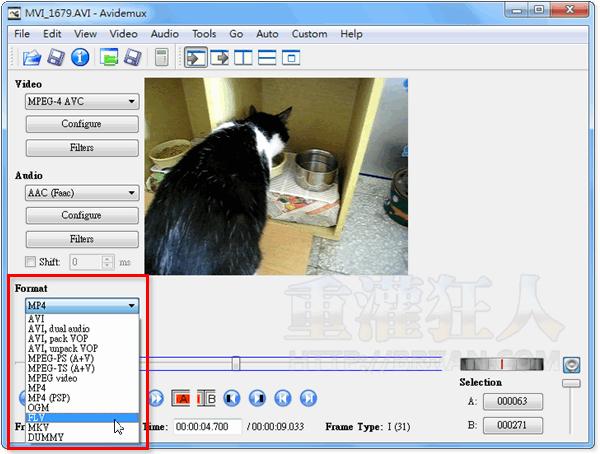Choose MP4 in the format list

point(82,388)
